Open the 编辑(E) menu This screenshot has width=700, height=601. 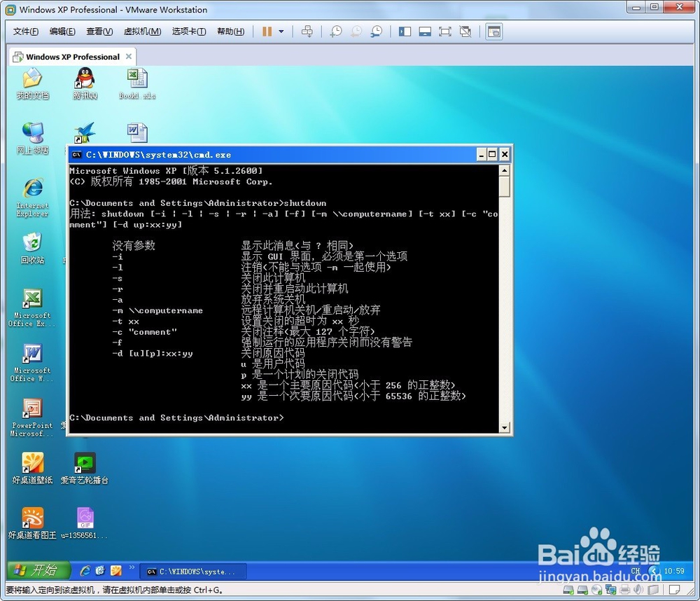62,32
